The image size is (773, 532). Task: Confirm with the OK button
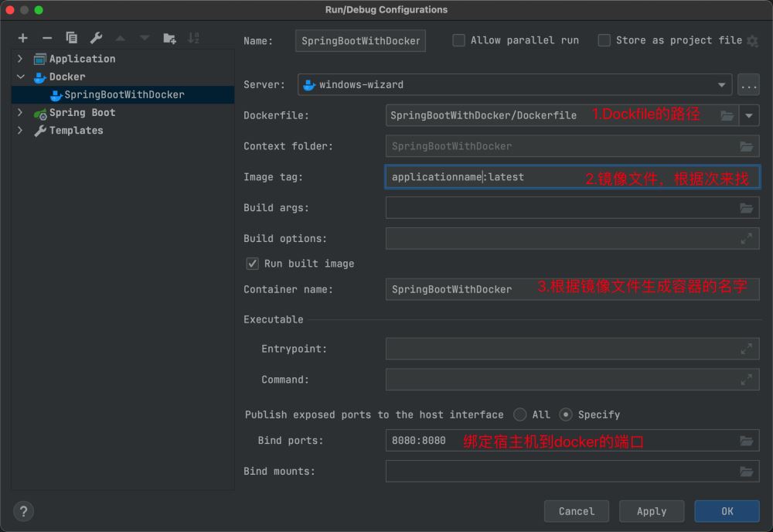tap(727, 511)
